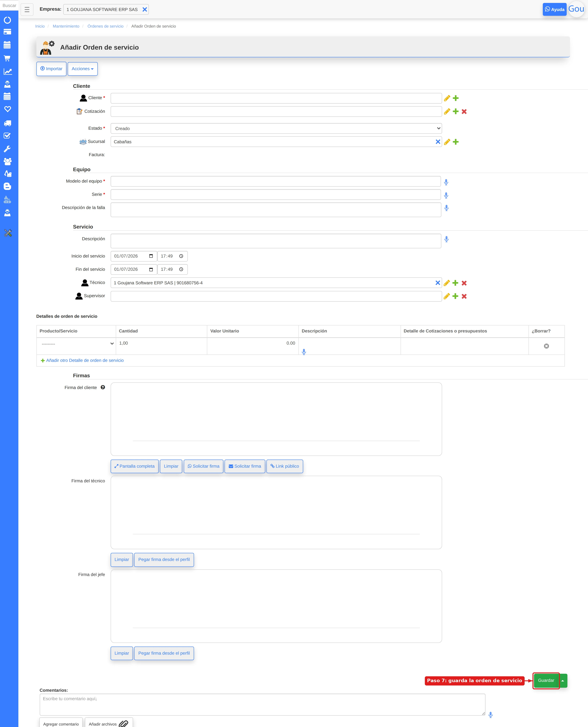Image resolution: width=588 pixels, height=727 pixels.
Task: Open the wrench sidebar module
Action: tap(7, 149)
